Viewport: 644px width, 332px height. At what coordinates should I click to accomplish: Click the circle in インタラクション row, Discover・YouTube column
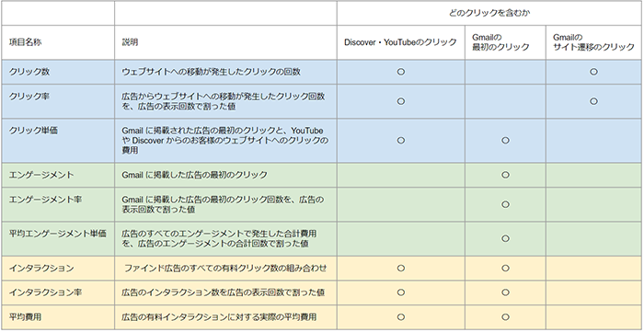(401, 268)
